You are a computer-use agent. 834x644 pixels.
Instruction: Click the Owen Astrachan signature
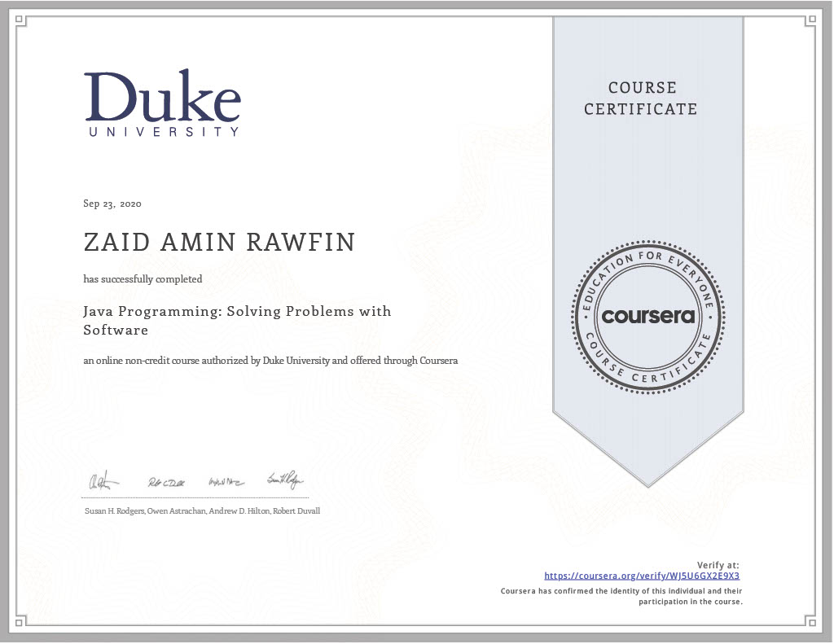tap(103, 481)
